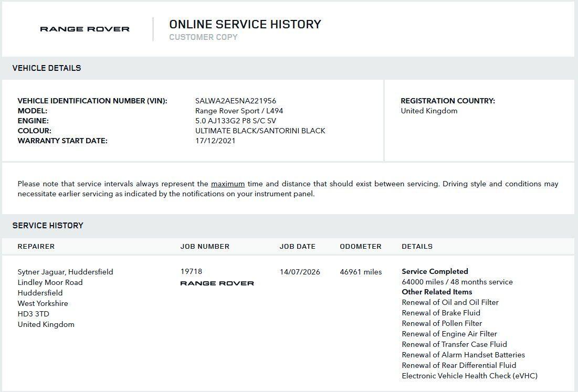The image size is (578, 392).
Task: Click the REGISTRATION COUNTRY: label
Action: point(448,101)
